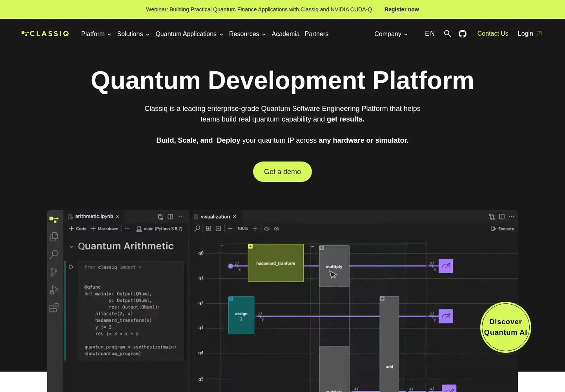Click the Discover Quantum AI circle button
Image resolution: width=565 pixels, height=392 pixels.
point(506,327)
